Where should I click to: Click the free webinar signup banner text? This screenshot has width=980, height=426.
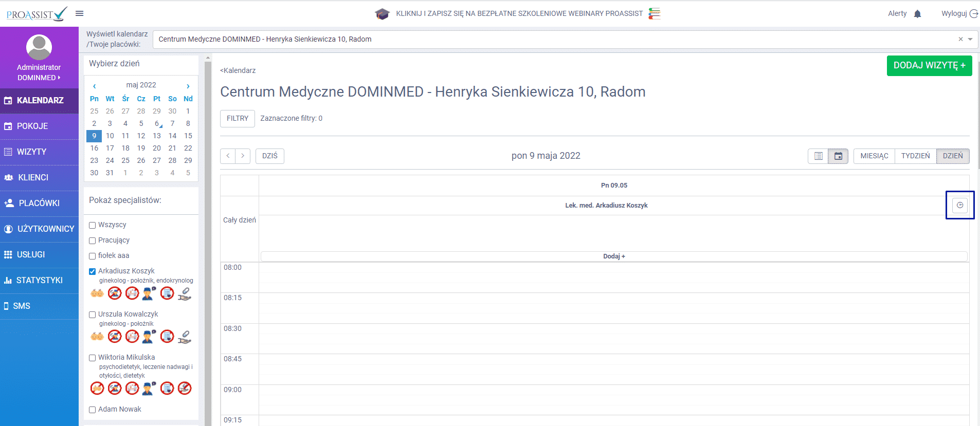pos(519,13)
